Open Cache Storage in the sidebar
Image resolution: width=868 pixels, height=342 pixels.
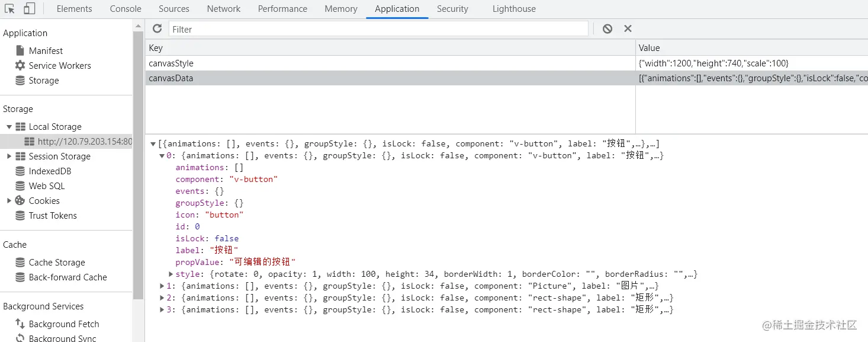pyautogui.click(x=57, y=263)
